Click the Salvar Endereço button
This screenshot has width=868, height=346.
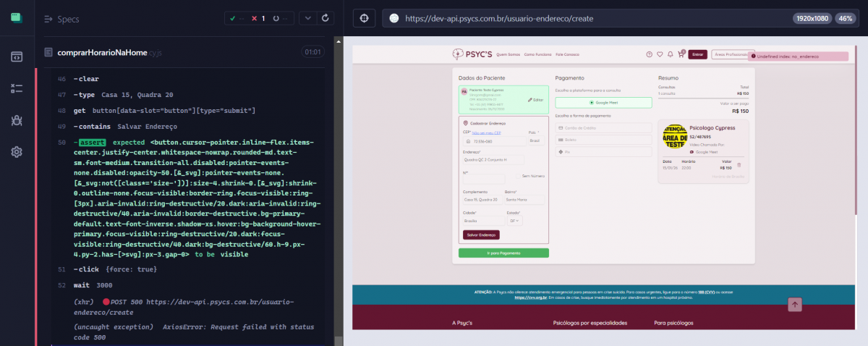pyautogui.click(x=481, y=235)
